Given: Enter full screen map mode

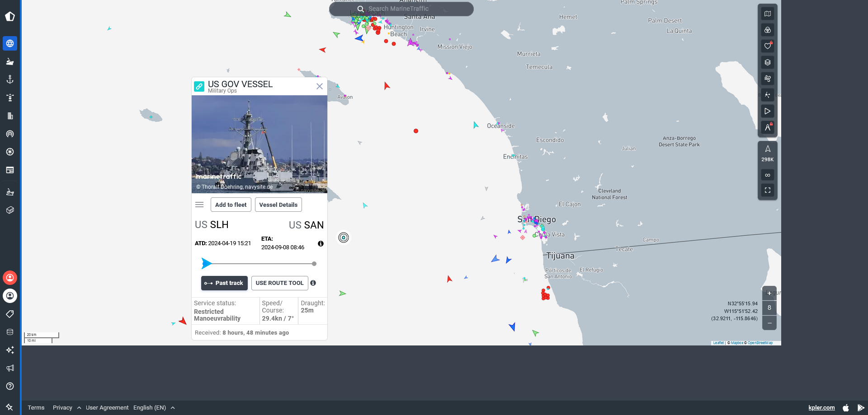Looking at the screenshot, I should click(768, 190).
